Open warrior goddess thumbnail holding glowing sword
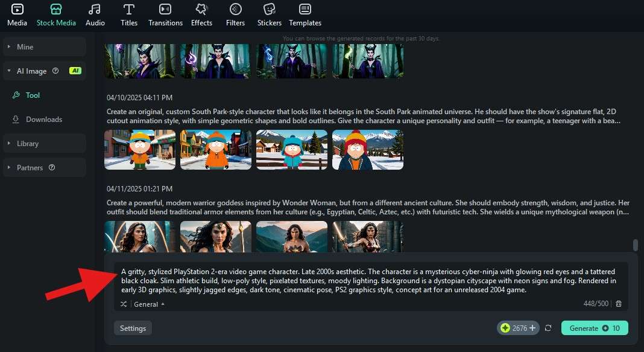 [368, 237]
